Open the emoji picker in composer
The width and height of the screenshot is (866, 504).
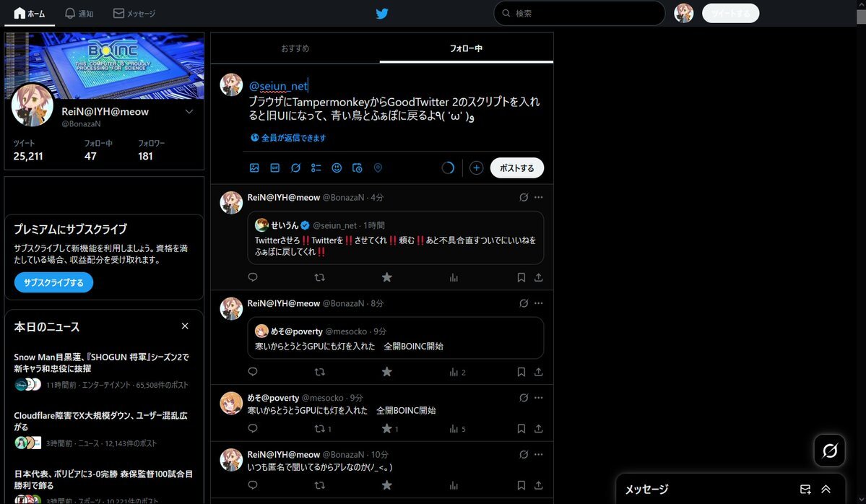tap(337, 168)
